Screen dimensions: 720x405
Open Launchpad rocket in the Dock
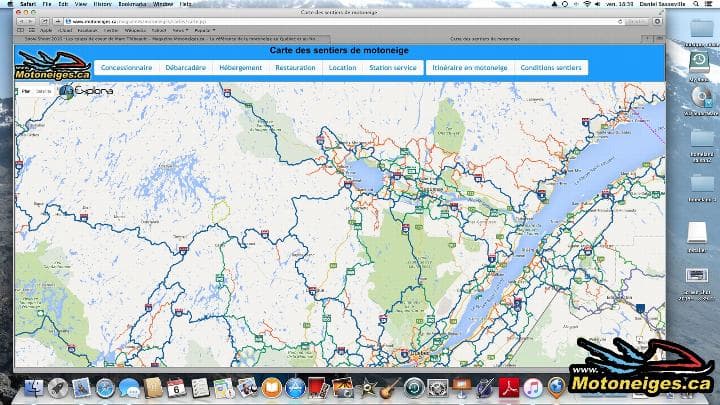[58, 388]
